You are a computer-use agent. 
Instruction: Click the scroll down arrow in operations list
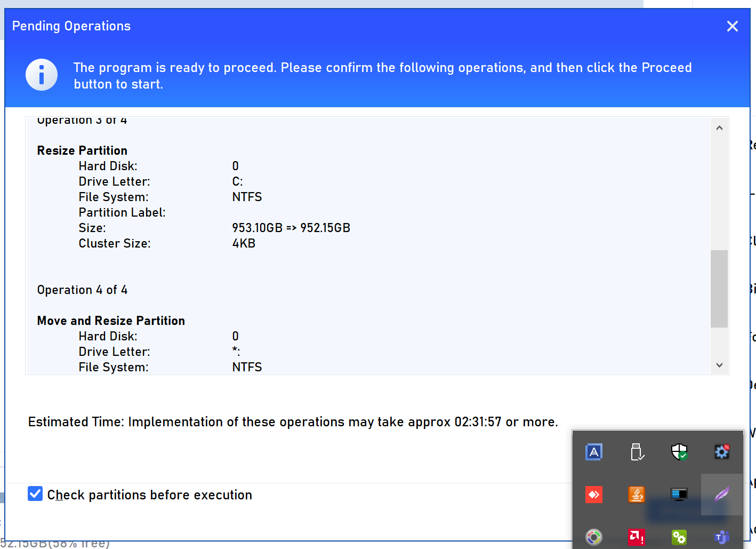(x=719, y=365)
